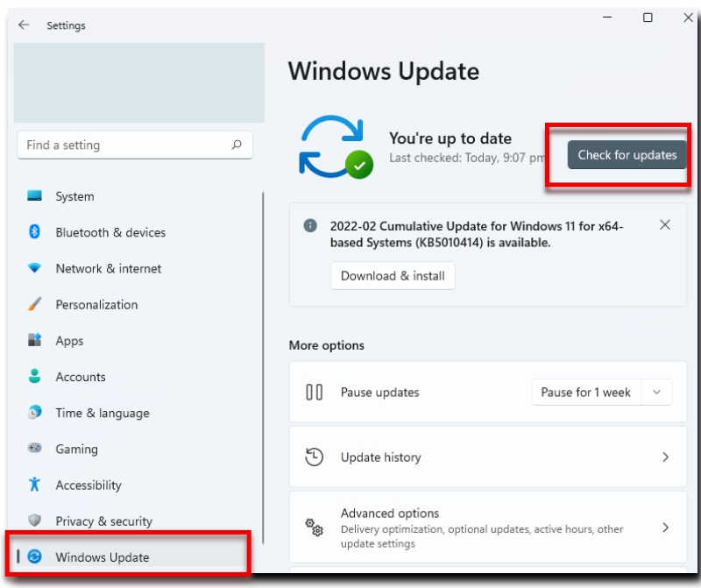Open System settings from the sidebar
The height and width of the screenshot is (588, 701).
point(74,196)
